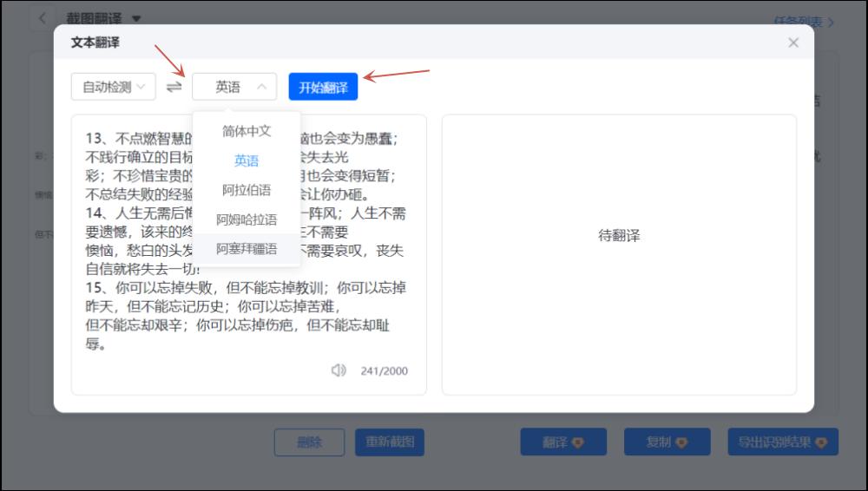This screenshot has width=868, height=491.
Task: Click 复制 button in the background window
Action: (x=667, y=442)
